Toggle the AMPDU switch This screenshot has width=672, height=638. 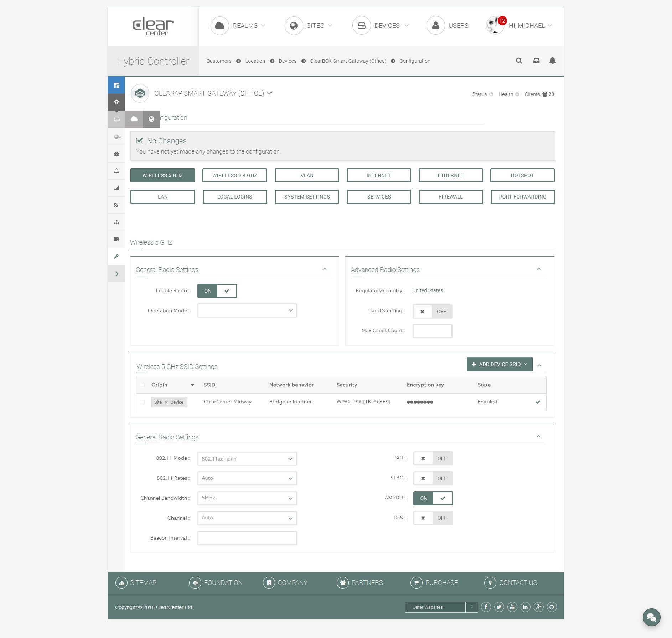coord(433,498)
